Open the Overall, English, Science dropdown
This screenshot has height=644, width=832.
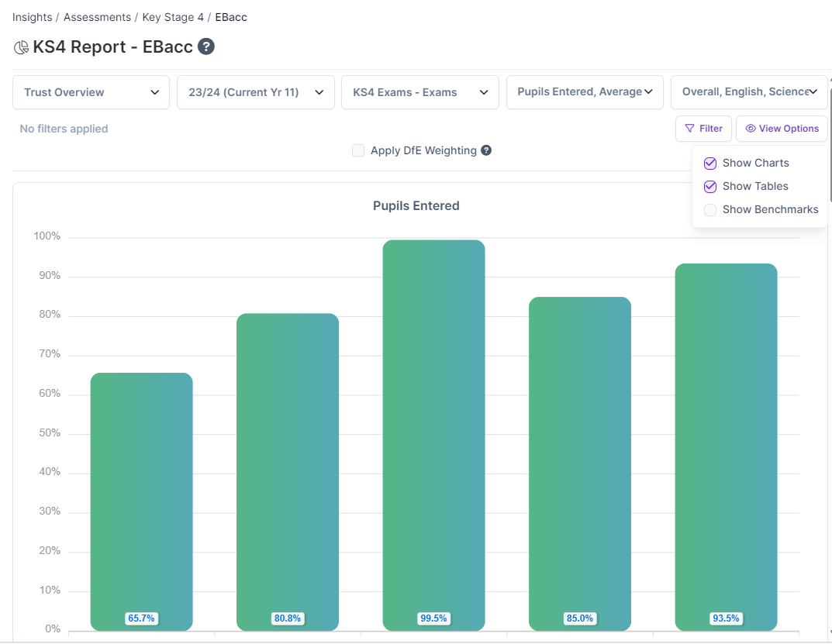pos(749,92)
